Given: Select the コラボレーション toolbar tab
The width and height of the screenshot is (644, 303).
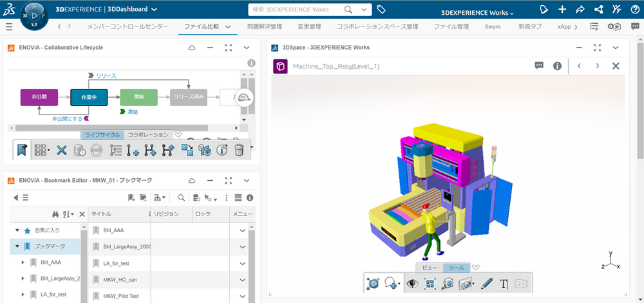Looking at the screenshot, I should tap(148, 135).
